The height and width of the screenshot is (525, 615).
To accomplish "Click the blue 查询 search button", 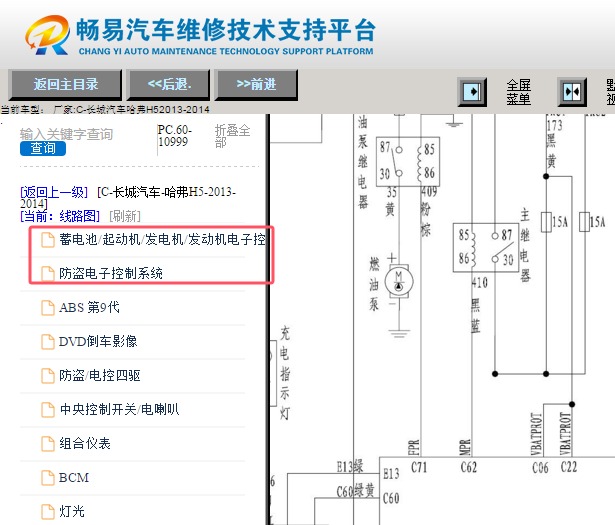I will 43,148.
